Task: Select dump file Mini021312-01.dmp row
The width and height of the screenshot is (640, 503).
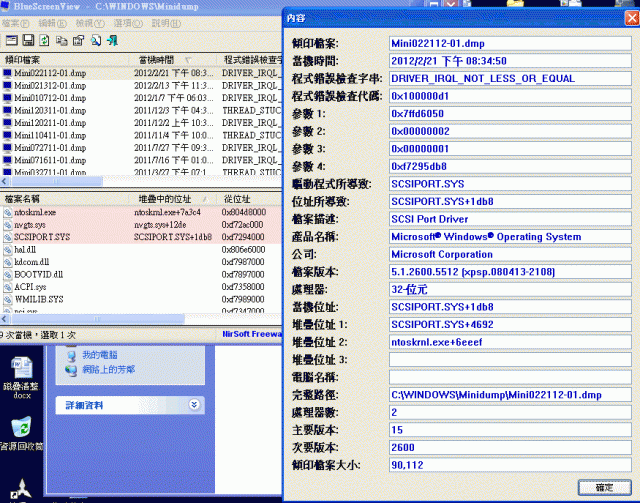Action: (141, 86)
